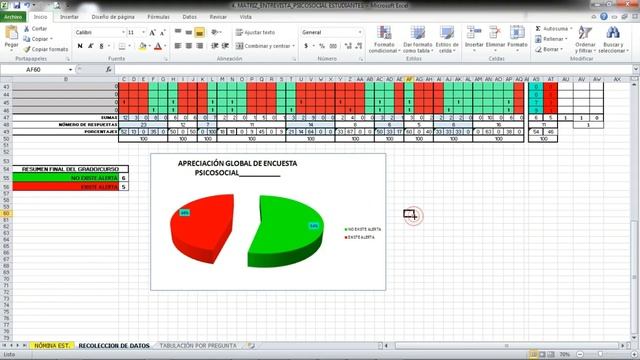
Task: Save workbook using quick access icon
Action: point(17,5)
